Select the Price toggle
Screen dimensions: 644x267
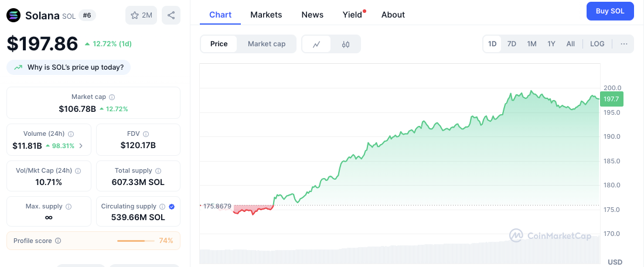click(x=219, y=44)
